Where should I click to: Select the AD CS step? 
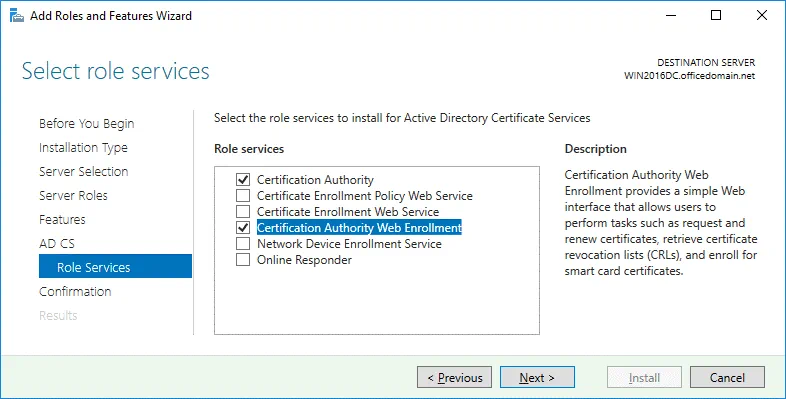click(x=57, y=244)
